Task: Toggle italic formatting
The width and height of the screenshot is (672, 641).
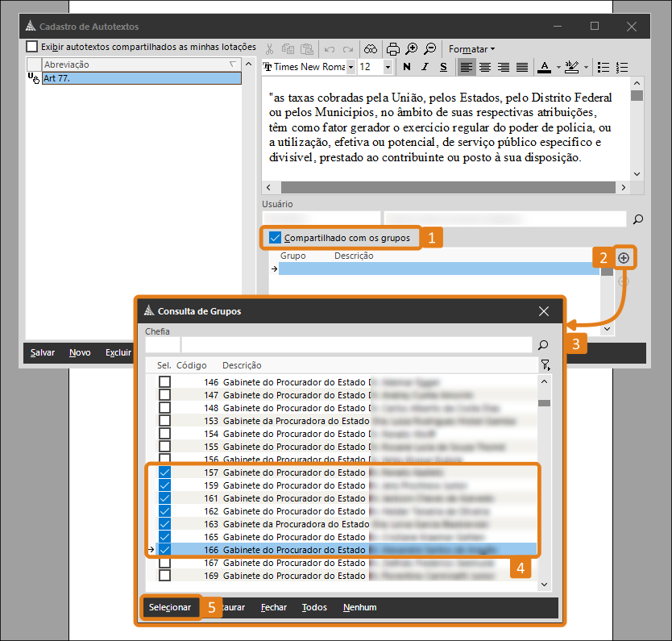Action: 425,67
